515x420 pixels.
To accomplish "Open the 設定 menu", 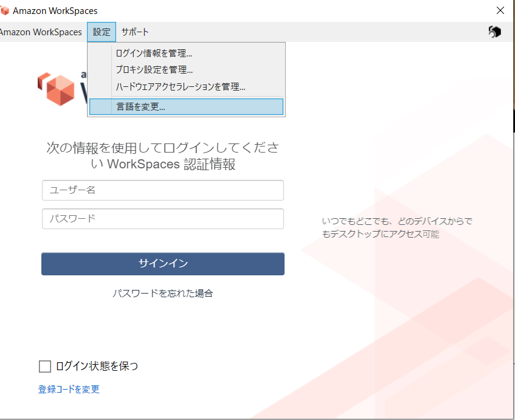I will click(x=101, y=32).
